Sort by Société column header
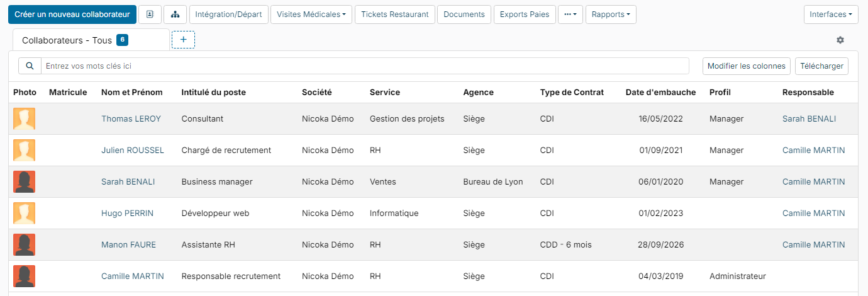The width and height of the screenshot is (868, 296). click(316, 92)
